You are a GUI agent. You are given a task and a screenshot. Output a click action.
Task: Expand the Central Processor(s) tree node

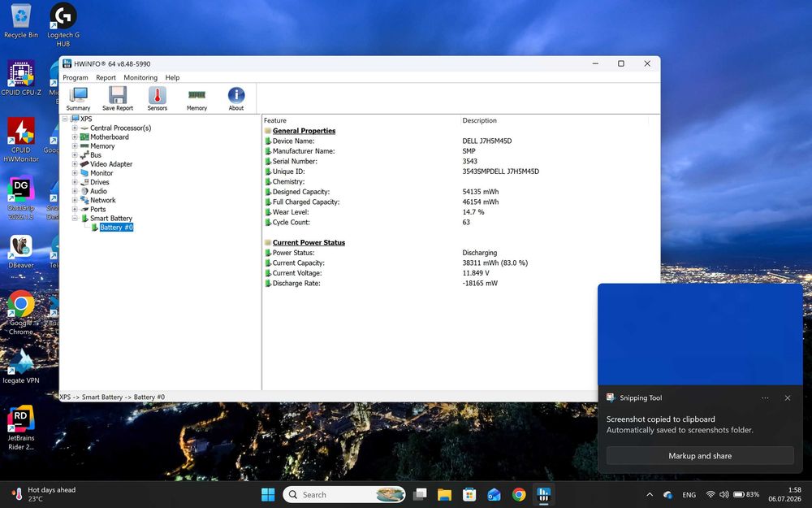tap(75, 128)
